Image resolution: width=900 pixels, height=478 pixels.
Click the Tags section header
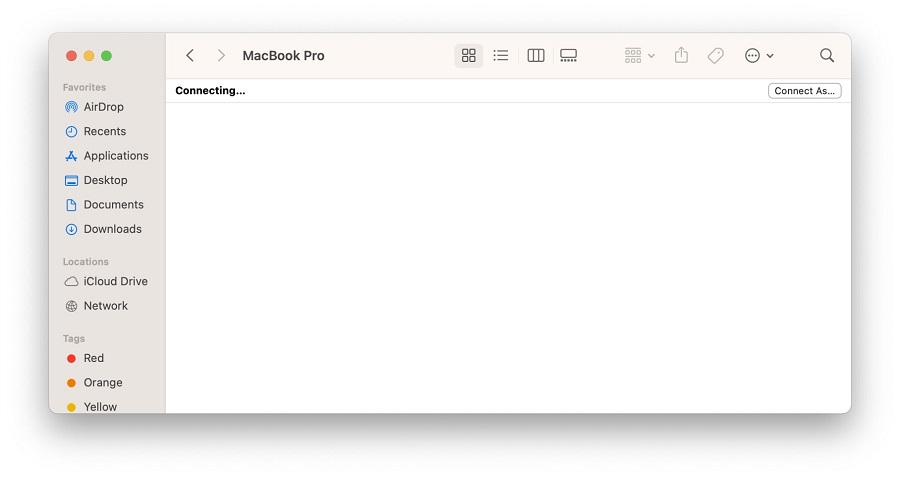tap(74, 339)
